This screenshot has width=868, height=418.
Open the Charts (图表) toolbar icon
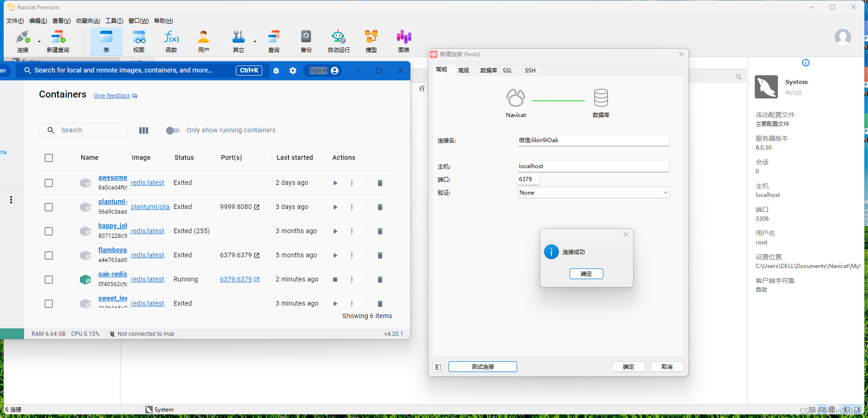pyautogui.click(x=404, y=41)
